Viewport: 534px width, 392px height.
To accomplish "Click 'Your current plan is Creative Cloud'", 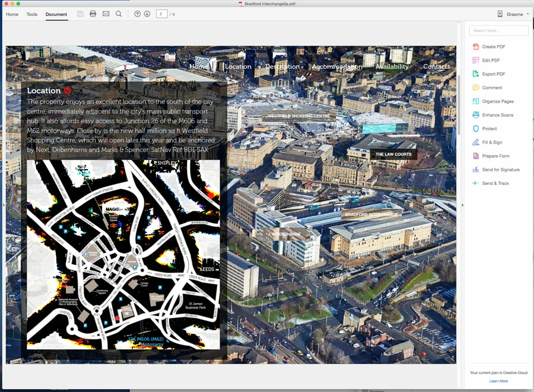I will [498, 372].
